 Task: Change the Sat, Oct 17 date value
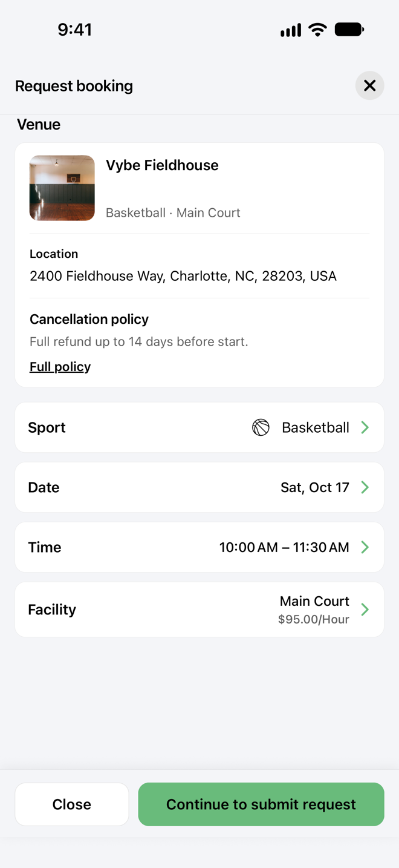pos(315,487)
